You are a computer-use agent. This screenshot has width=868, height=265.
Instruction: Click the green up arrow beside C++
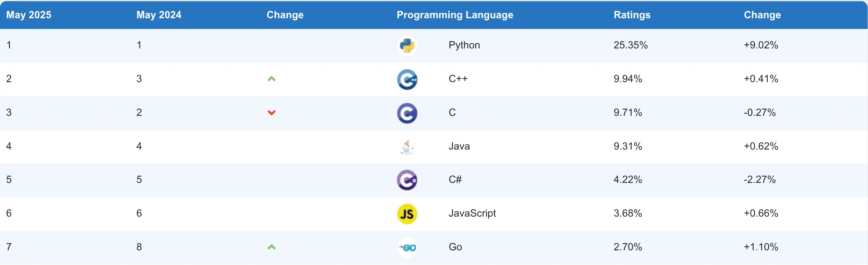point(272,79)
